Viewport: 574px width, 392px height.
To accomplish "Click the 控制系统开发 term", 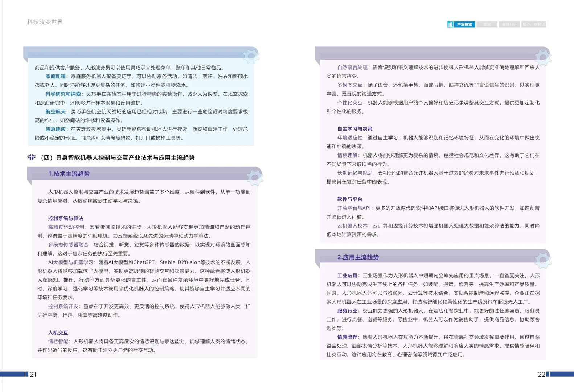I will point(63,306).
